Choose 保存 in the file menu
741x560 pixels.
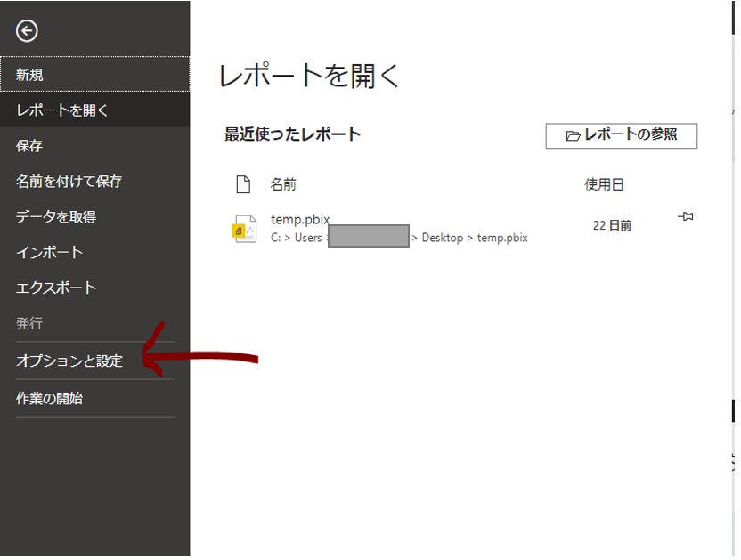pyautogui.click(x=29, y=146)
